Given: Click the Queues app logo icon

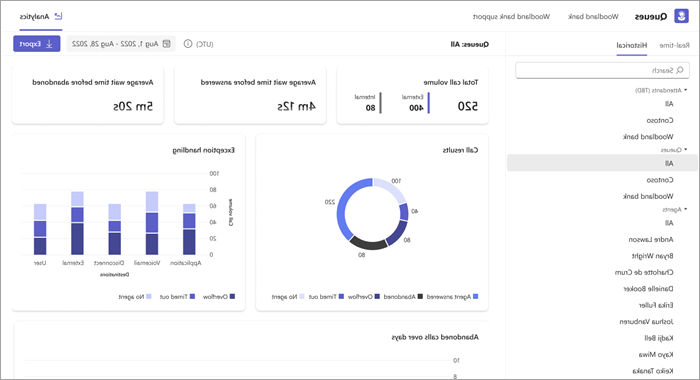Looking at the screenshot, I should click(681, 17).
